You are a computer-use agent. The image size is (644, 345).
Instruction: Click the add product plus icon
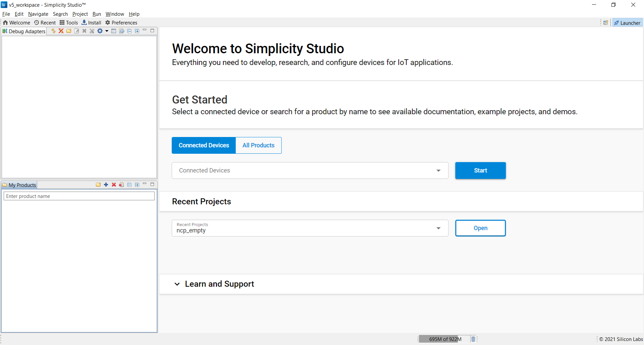point(106,185)
